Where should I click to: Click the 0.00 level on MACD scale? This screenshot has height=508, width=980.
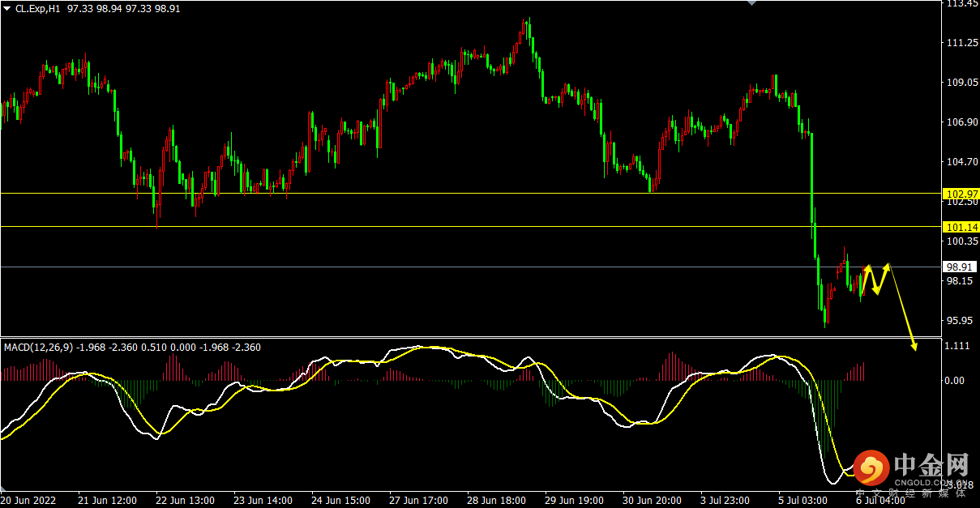pos(956,380)
